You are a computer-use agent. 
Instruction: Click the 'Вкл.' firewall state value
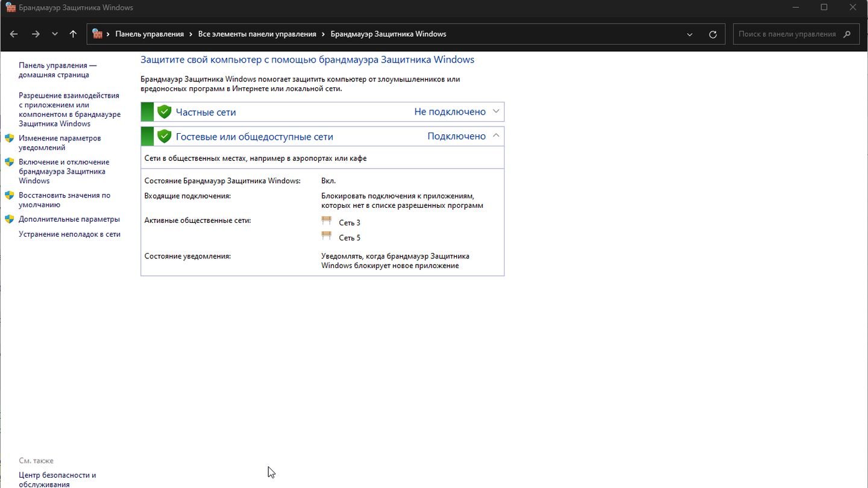pos(329,181)
